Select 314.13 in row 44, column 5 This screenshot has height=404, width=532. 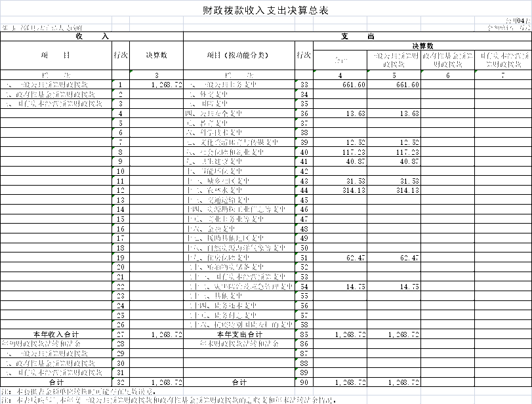pos(394,191)
